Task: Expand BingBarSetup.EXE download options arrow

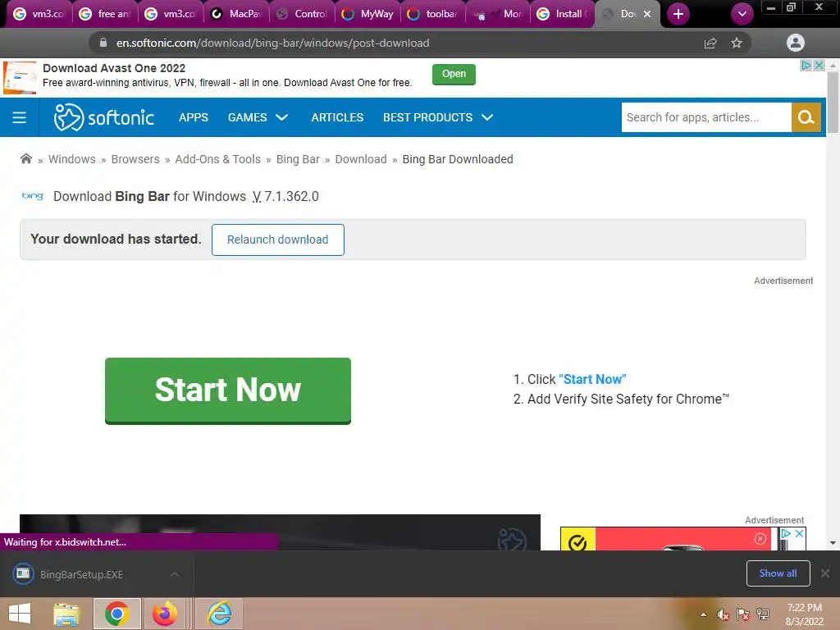Action: tap(174, 574)
